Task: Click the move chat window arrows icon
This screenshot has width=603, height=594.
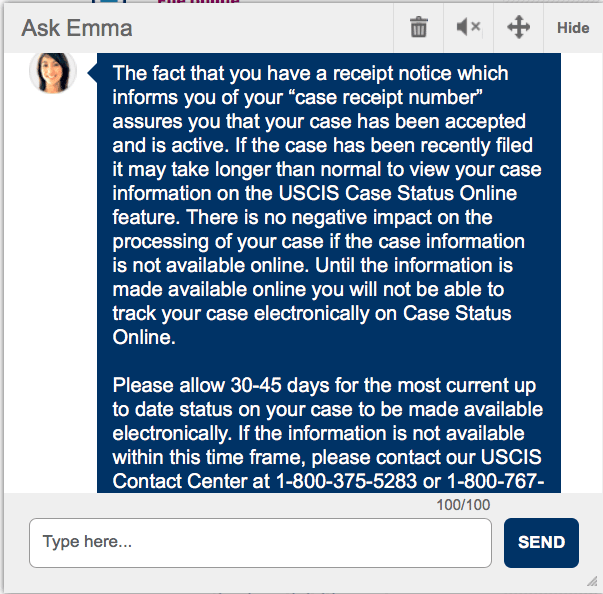Action: 518,27
